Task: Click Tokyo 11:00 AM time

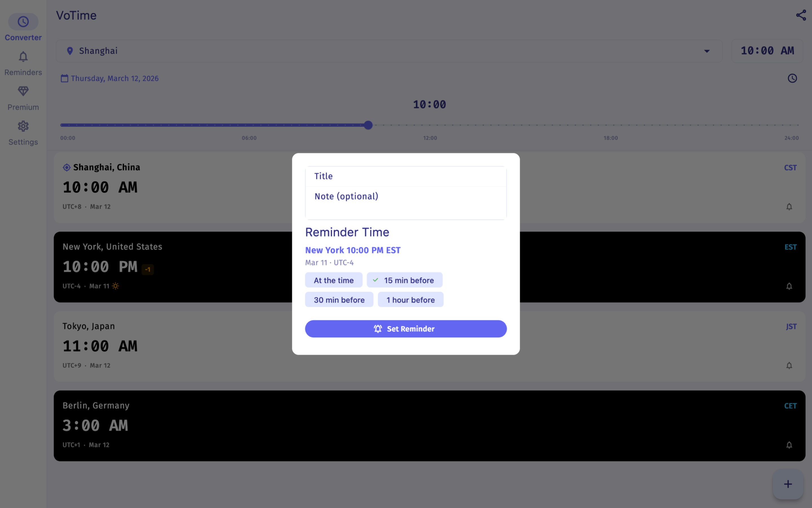Action: click(100, 346)
